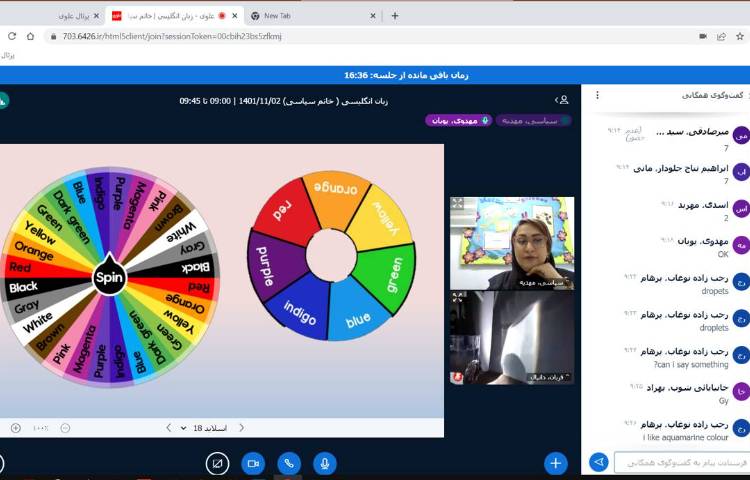Toggle the user list panel icon
This screenshot has width=750, height=480.
point(562,100)
